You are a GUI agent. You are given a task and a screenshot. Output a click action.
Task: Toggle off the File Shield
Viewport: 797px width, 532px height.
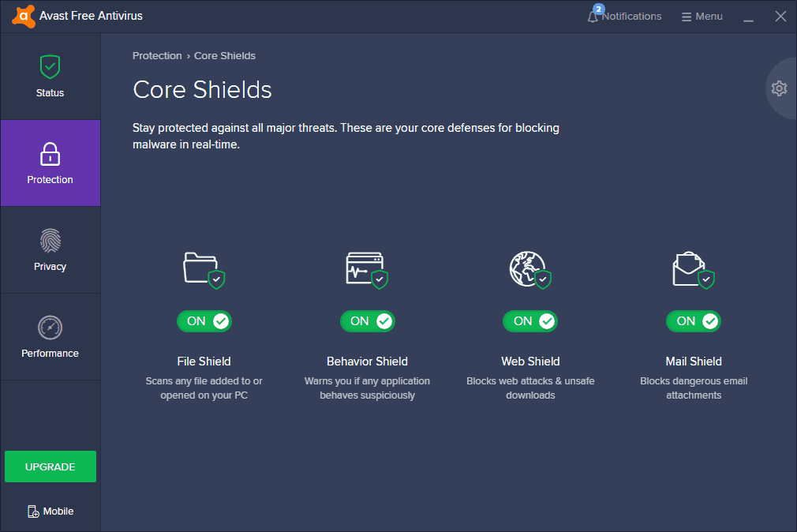pyautogui.click(x=204, y=321)
